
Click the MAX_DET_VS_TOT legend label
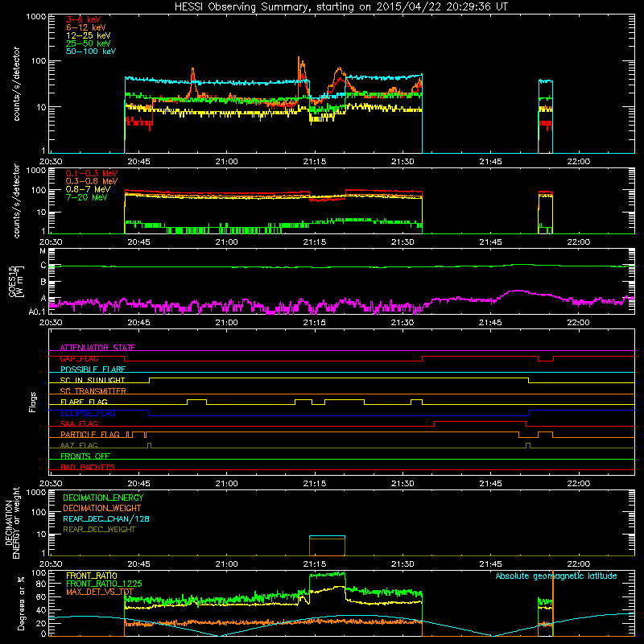(x=100, y=592)
